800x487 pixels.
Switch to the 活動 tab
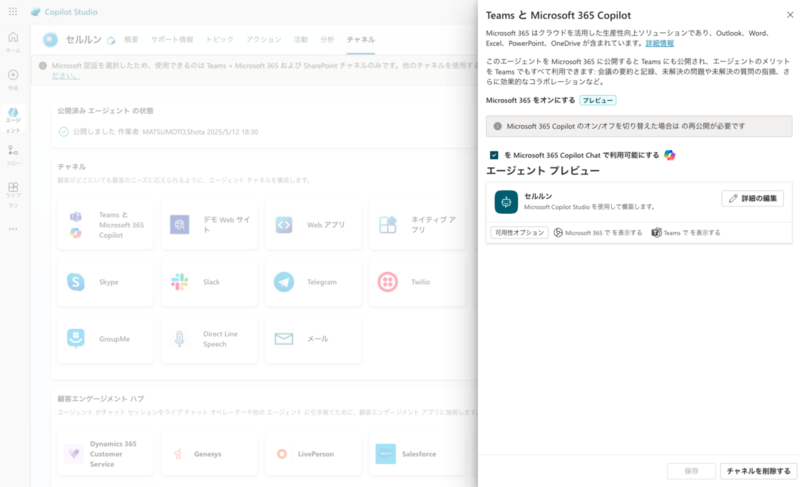tap(301, 39)
